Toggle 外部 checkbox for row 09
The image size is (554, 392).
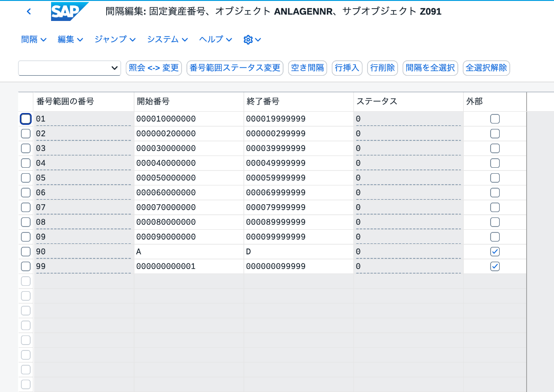(495, 237)
